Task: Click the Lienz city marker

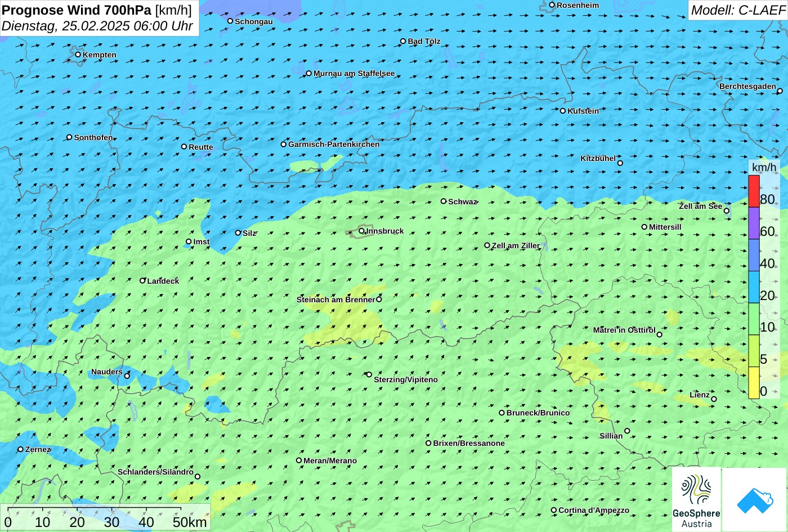Action: pos(714,399)
